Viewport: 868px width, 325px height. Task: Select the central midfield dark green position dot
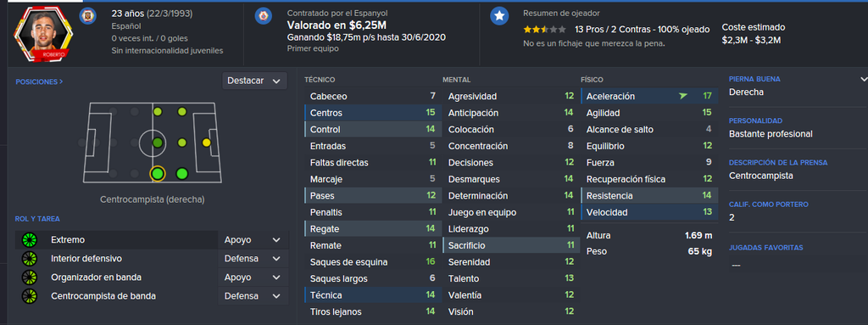tap(158, 143)
